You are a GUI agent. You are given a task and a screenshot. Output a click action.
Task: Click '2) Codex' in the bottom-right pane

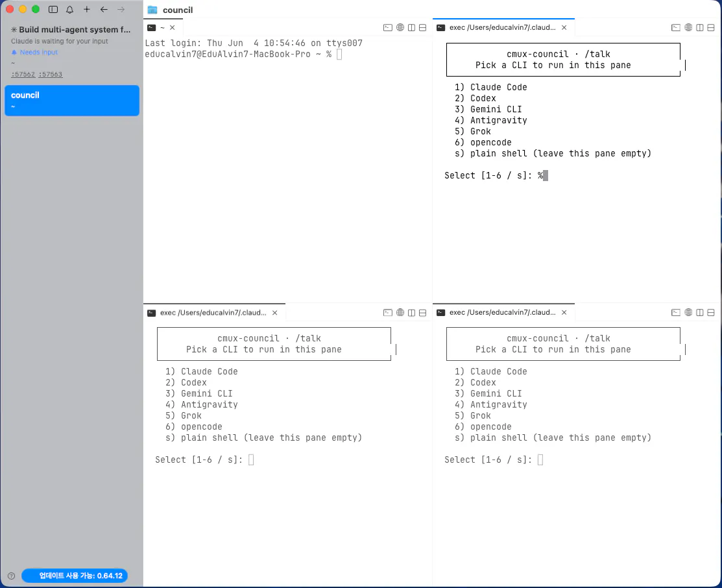(475, 382)
